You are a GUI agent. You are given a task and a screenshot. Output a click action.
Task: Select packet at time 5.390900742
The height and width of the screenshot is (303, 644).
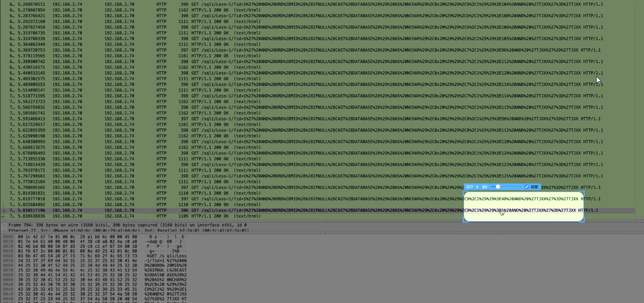[x=318, y=61]
